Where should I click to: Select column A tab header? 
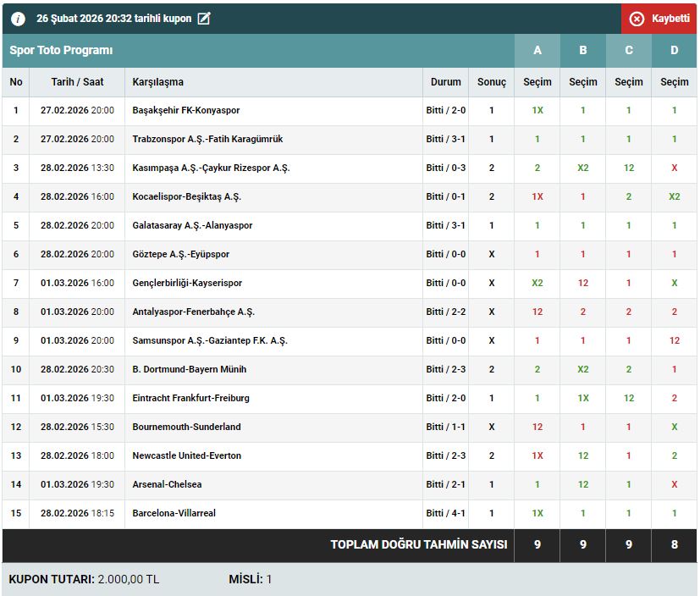pyautogui.click(x=537, y=51)
